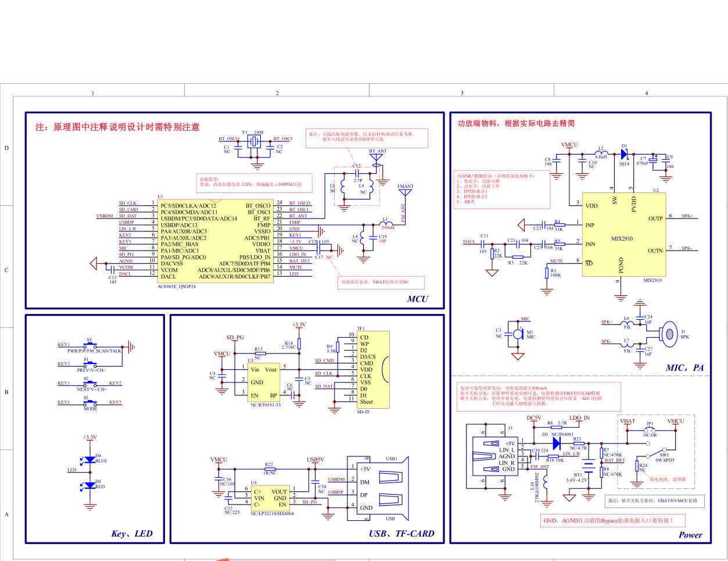Select the U1 AC6965E_QSOP24 chip body
This screenshot has width=728, height=561.
[x=216, y=241]
